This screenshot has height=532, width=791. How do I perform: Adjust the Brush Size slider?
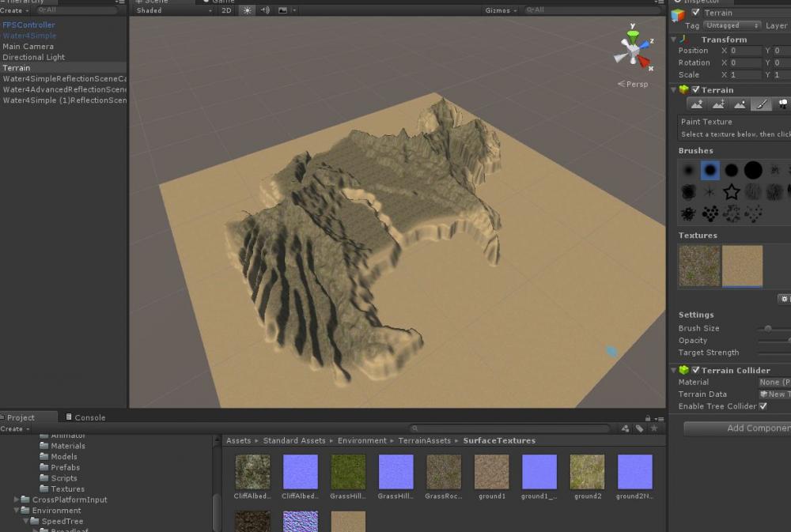click(767, 328)
